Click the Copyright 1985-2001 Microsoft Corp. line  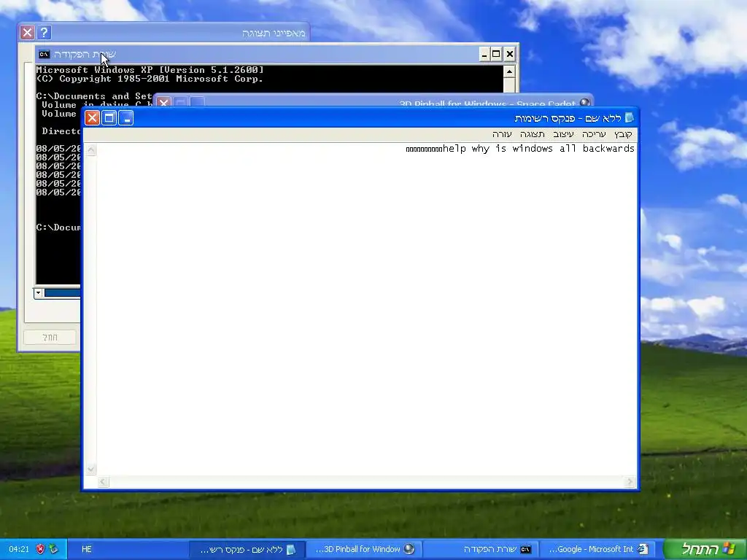pos(150,79)
